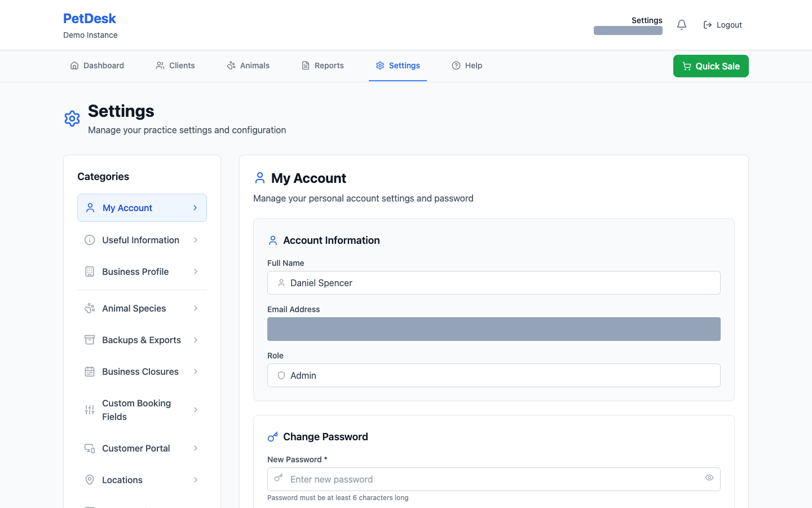Click the Custom Booking Fields sliders icon

click(x=90, y=410)
